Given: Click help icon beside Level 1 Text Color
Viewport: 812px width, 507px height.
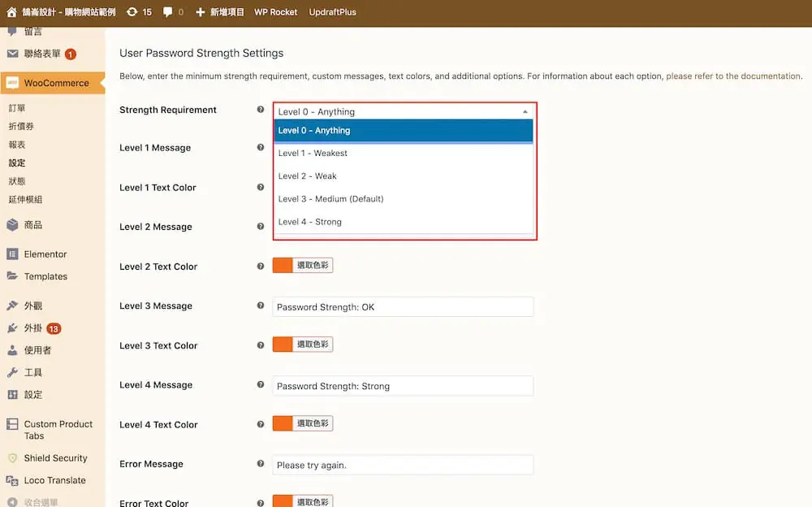Looking at the screenshot, I should [261, 187].
